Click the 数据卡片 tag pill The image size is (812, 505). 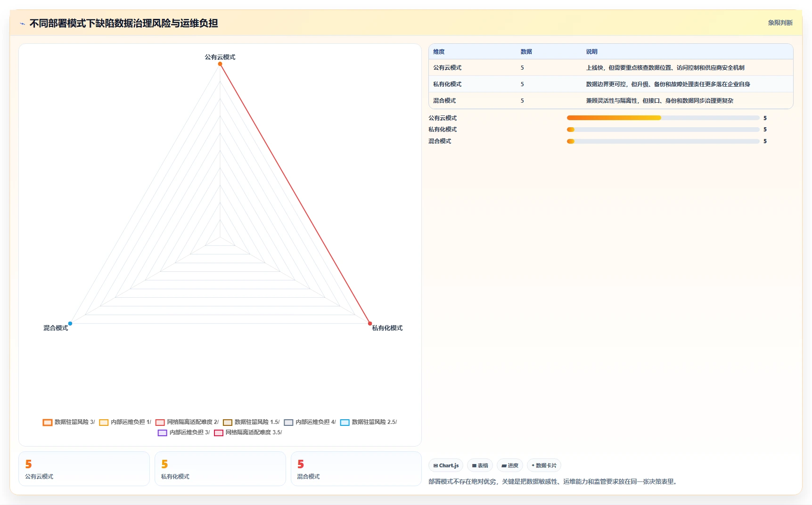click(x=544, y=465)
